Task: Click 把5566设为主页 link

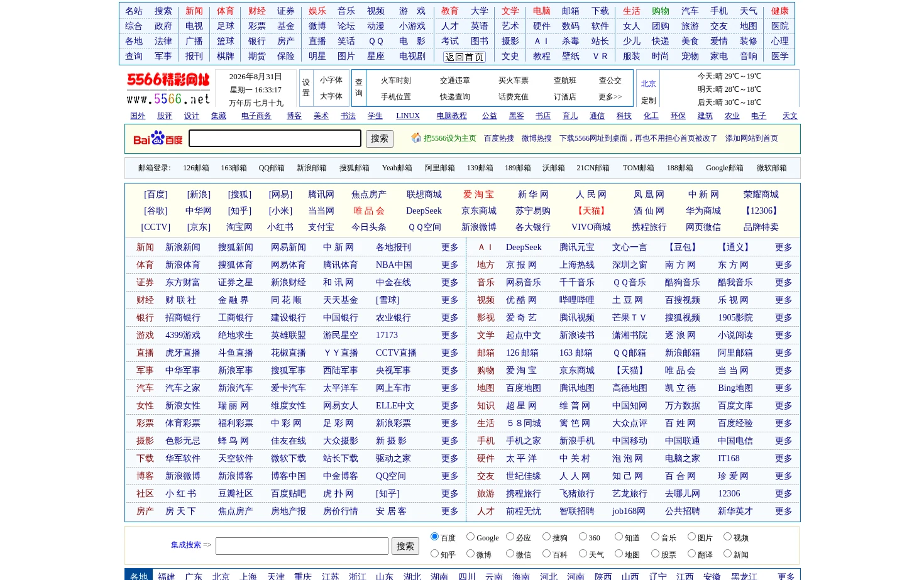Action: pos(450,138)
